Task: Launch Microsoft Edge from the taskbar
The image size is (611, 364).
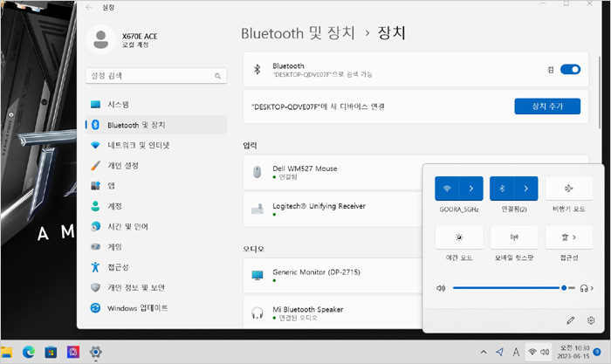Action: click(x=28, y=352)
